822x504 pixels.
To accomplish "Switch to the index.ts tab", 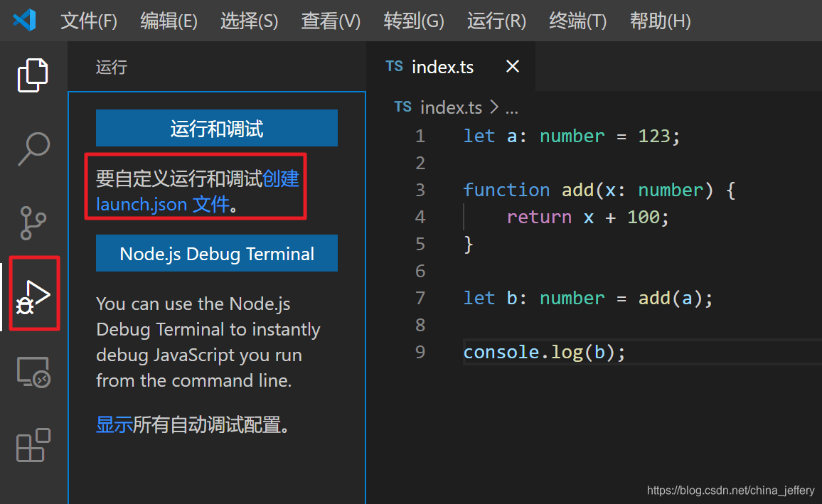I will (x=442, y=68).
